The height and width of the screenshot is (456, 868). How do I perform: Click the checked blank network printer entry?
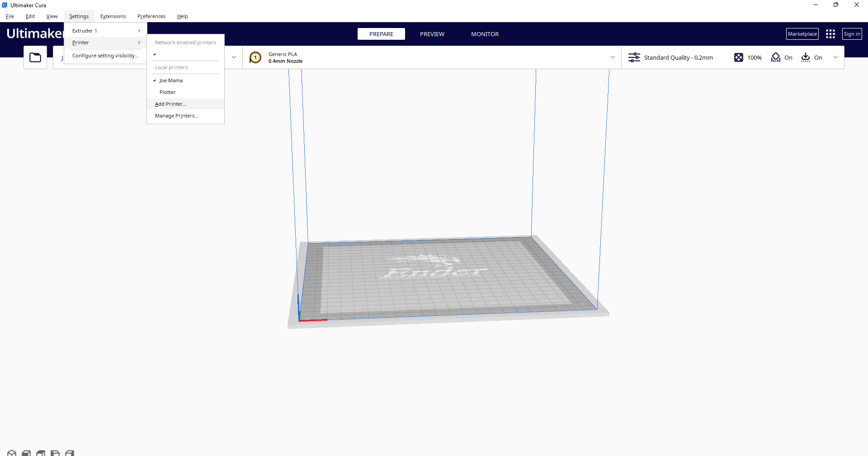pyautogui.click(x=185, y=54)
